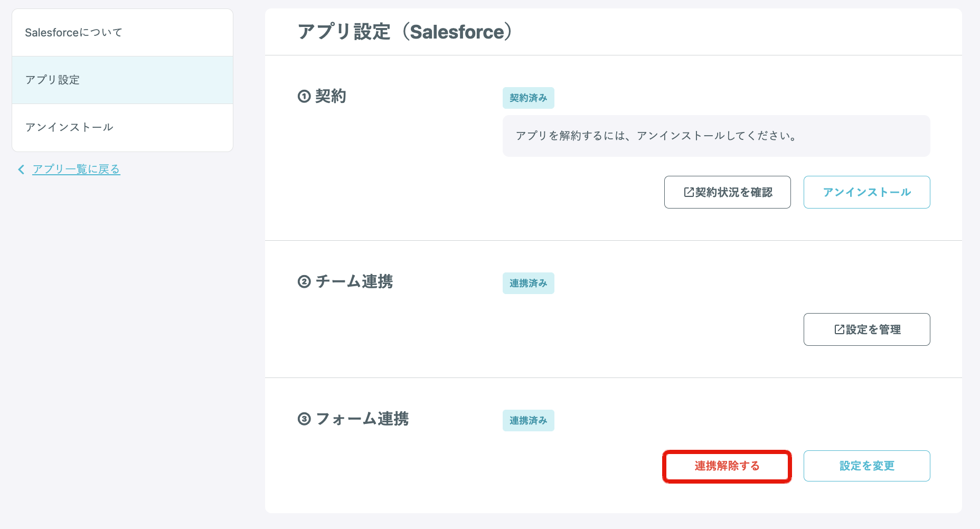This screenshot has height=529, width=980.
Task: Follow the アプリ一覧に戻る link
Action: point(76,169)
